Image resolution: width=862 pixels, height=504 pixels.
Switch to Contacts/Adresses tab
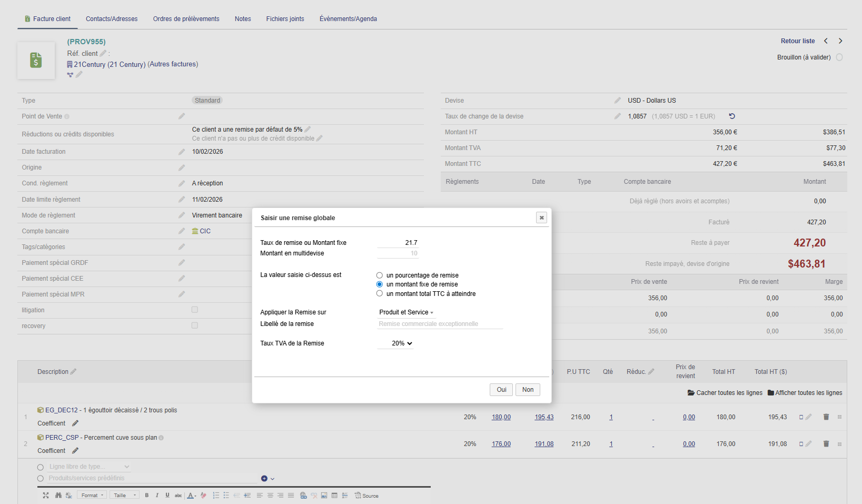point(112,19)
